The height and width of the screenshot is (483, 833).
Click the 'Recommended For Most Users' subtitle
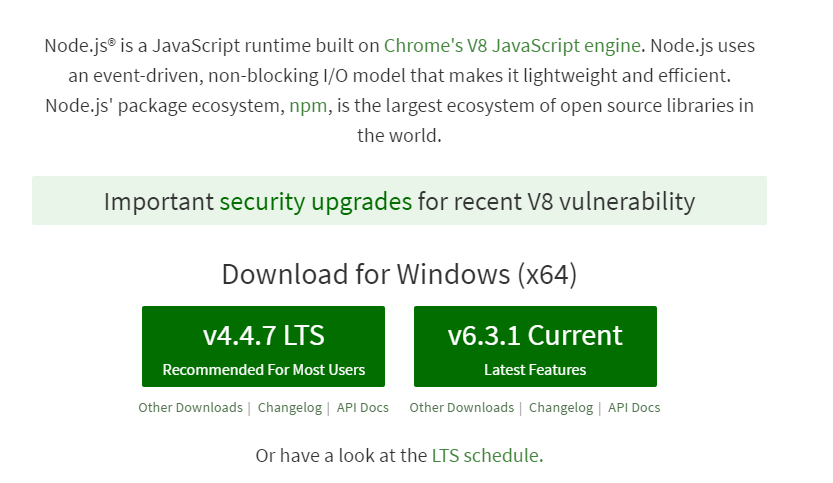tap(264, 370)
